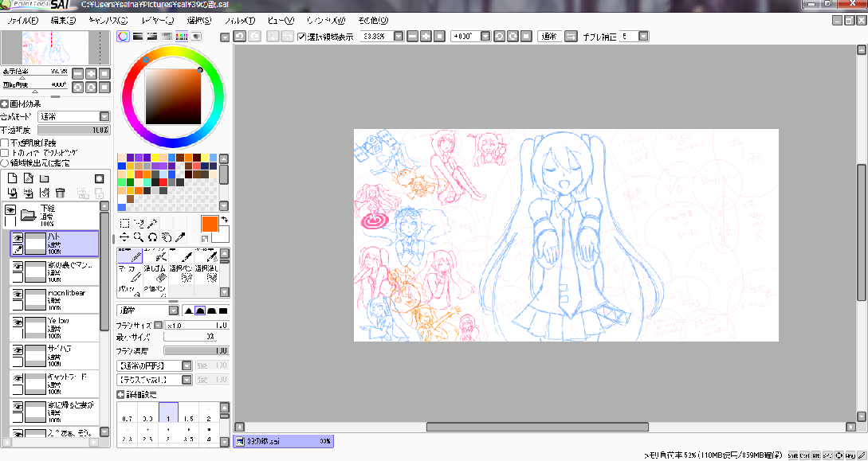
Task: Select the lasso selection tool
Action: tap(139, 223)
